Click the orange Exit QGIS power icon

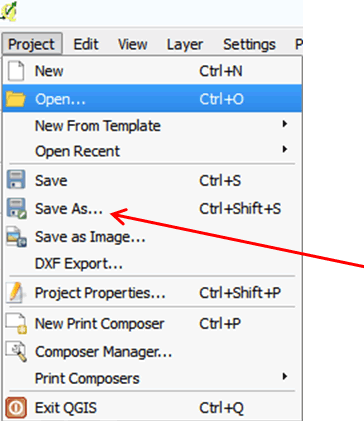16,407
